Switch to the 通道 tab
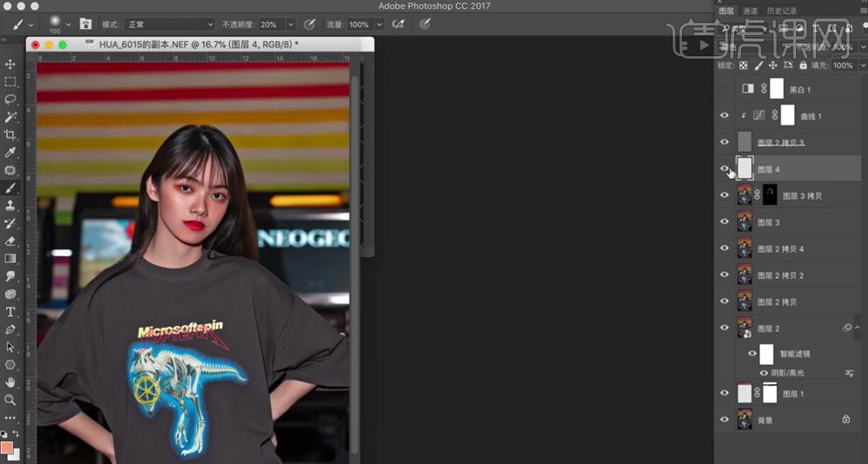The image size is (868, 464). [751, 11]
